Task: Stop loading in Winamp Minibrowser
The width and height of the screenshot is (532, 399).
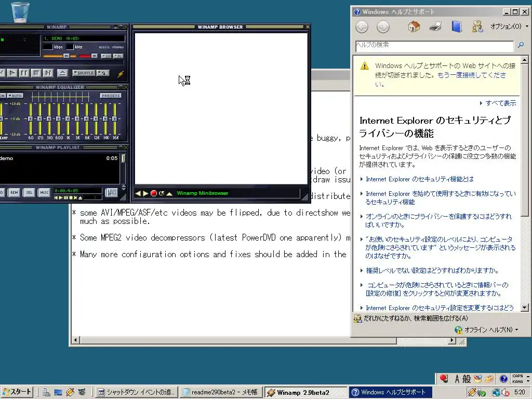Action: pyautogui.click(x=154, y=193)
